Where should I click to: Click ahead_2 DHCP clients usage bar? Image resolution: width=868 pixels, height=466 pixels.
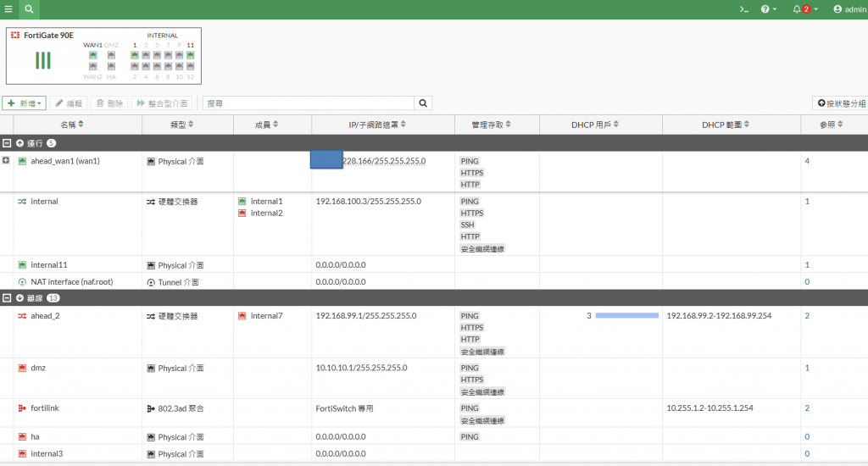(627, 315)
